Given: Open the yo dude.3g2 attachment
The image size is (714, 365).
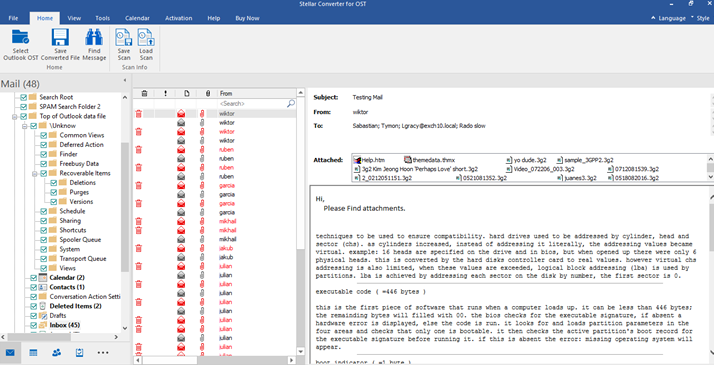Looking at the screenshot, I should pos(526,160).
